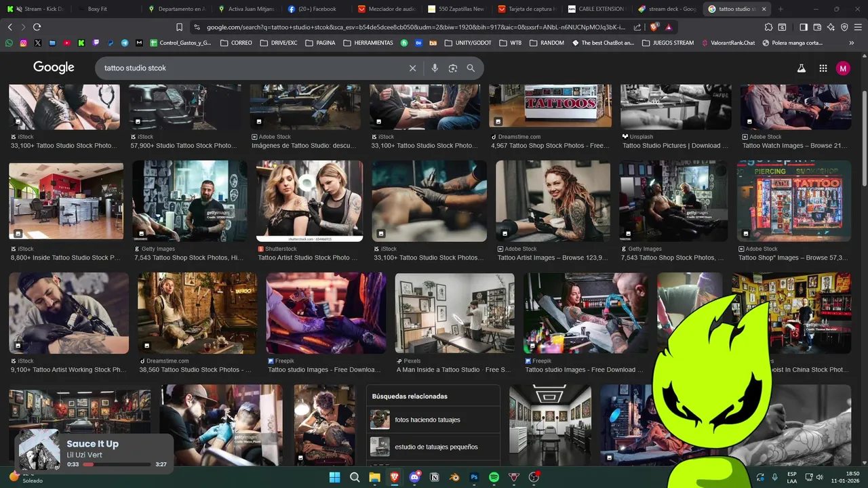Open the WhatsApp bookmark
This screenshot has height=488, width=868.
[9, 43]
